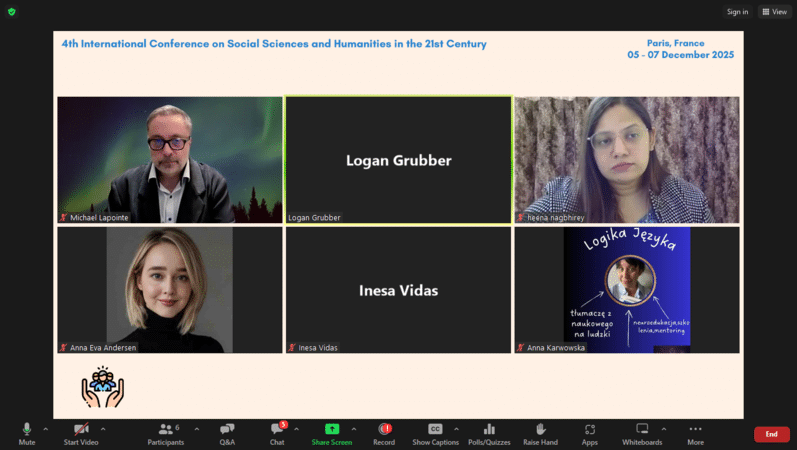Start Video from the toolbar
This screenshot has height=450, width=797.
(80, 432)
